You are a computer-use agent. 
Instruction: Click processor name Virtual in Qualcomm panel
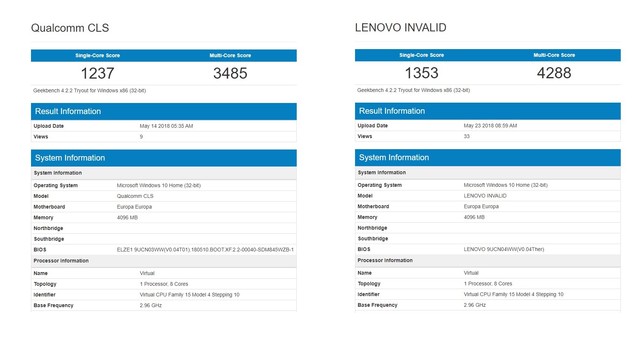[147, 273]
